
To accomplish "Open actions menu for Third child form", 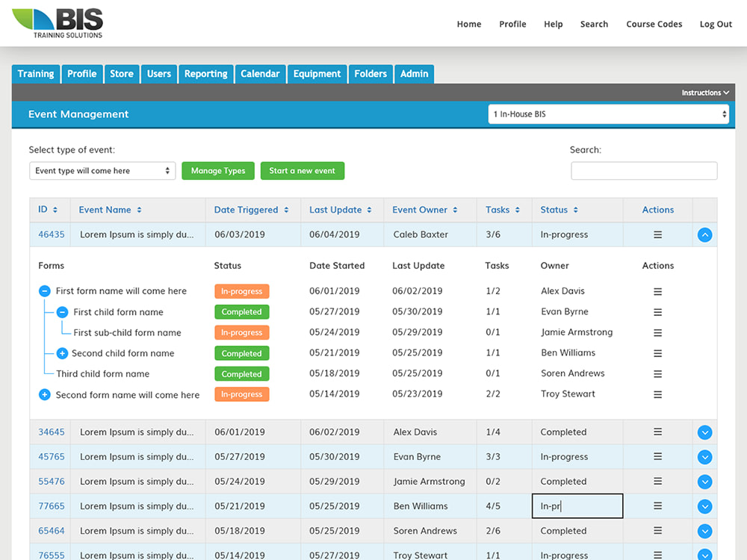I will click(657, 374).
